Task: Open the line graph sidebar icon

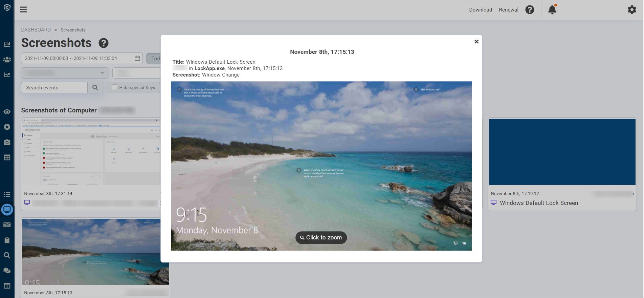Action: pos(7,75)
